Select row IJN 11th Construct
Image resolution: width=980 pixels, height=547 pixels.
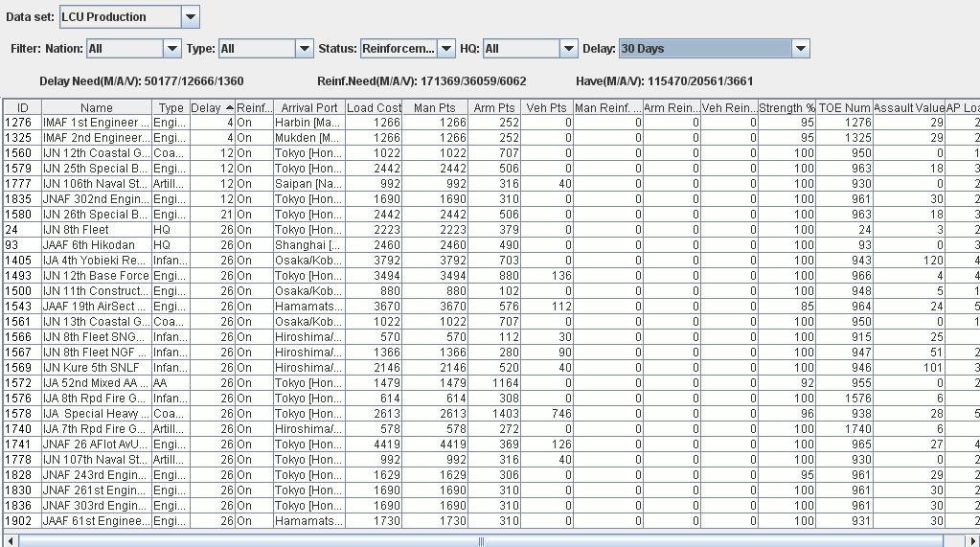coord(490,290)
